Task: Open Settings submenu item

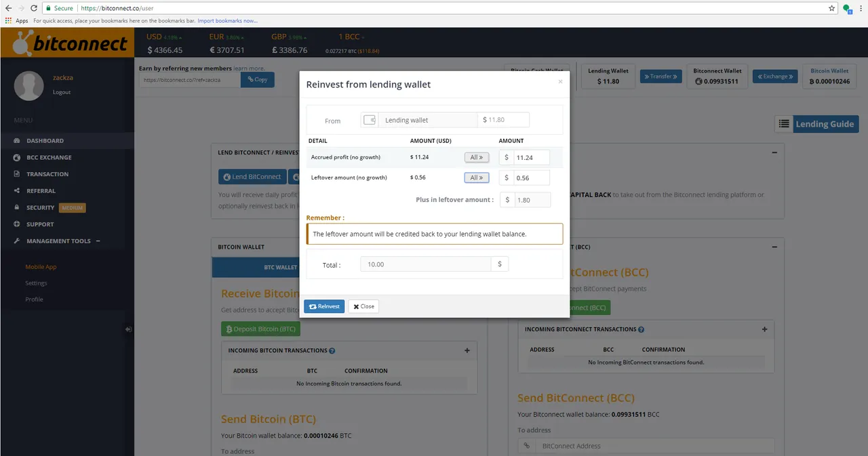Action: coord(36,283)
